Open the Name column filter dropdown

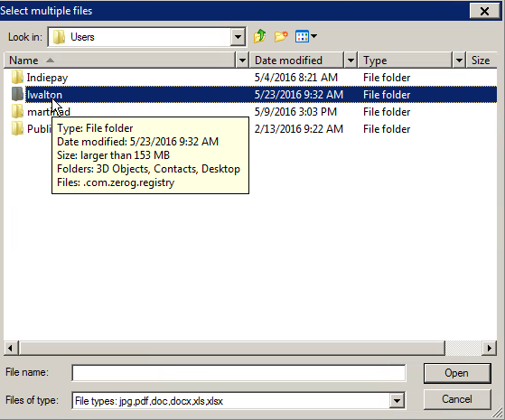tap(242, 61)
